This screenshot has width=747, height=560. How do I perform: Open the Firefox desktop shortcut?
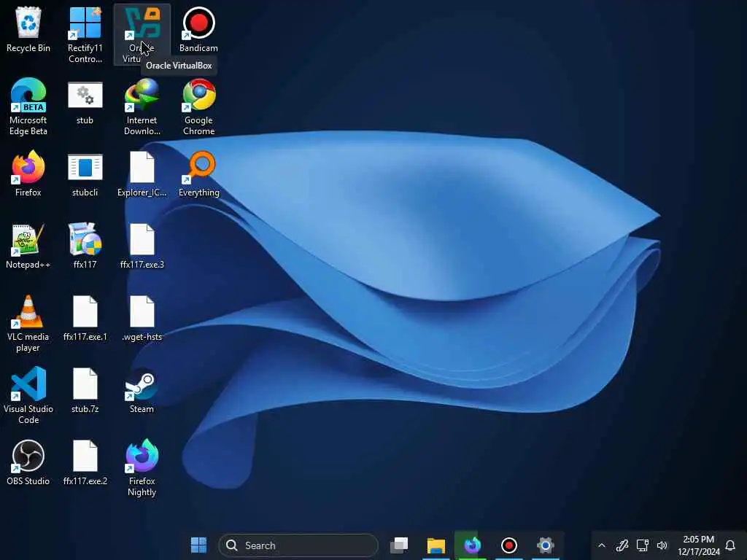(x=28, y=174)
